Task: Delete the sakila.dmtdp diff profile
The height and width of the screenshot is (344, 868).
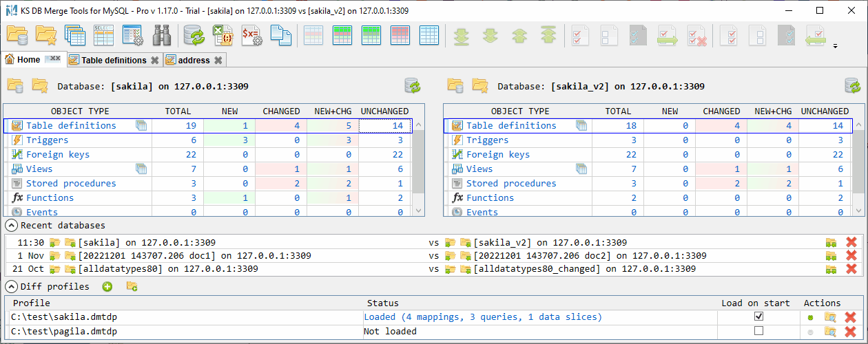Action: (x=851, y=317)
